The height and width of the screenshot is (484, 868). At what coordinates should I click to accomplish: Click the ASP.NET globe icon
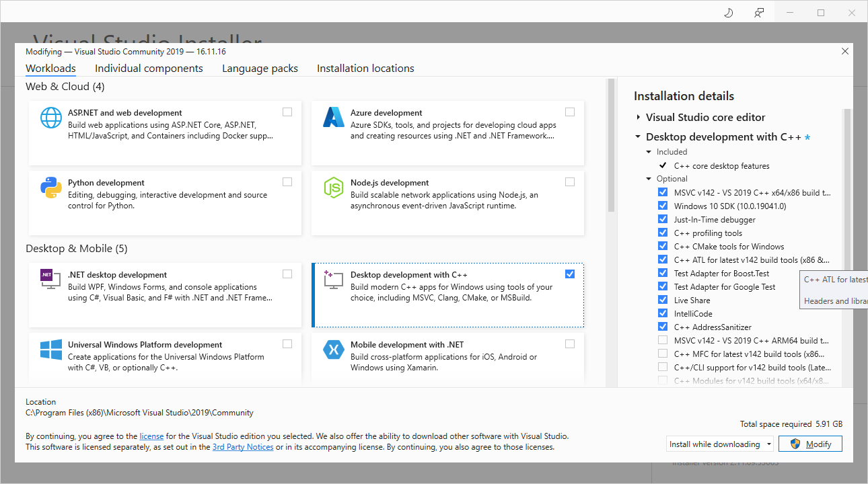(51, 118)
